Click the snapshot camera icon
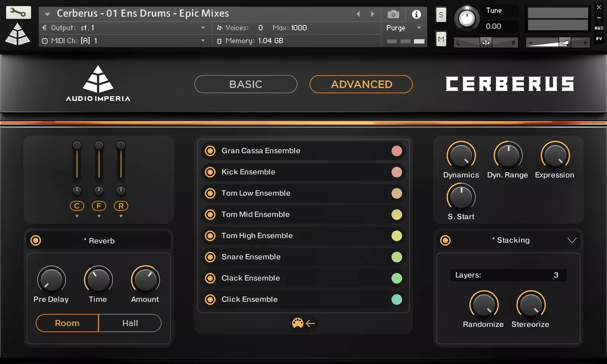607x364 pixels. tap(393, 14)
